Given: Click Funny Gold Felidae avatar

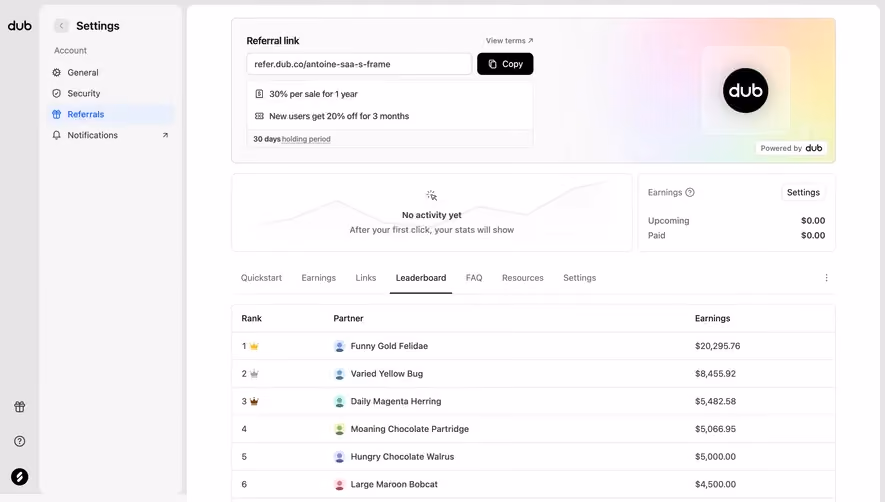Looking at the screenshot, I should pyautogui.click(x=339, y=346).
